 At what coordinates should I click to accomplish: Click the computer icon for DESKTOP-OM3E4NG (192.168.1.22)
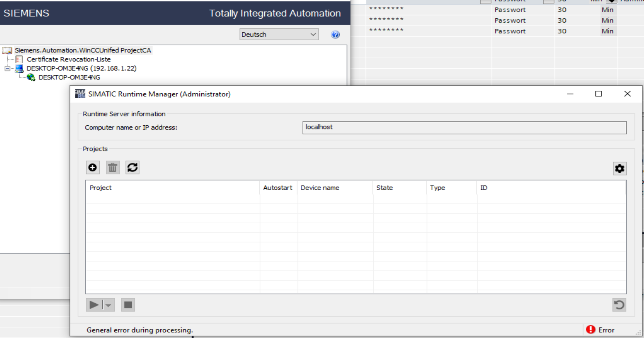coord(19,68)
